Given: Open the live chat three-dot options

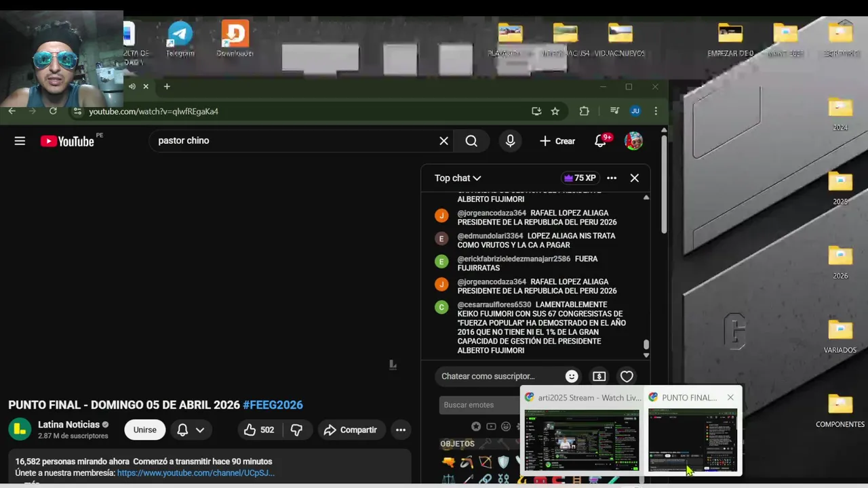Looking at the screenshot, I should click(x=612, y=178).
